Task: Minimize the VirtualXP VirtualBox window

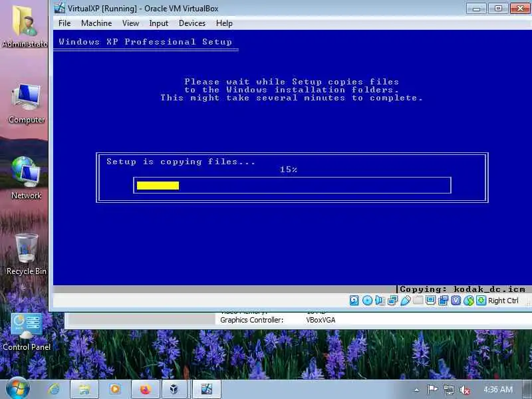Action: click(x=476, y=9)
